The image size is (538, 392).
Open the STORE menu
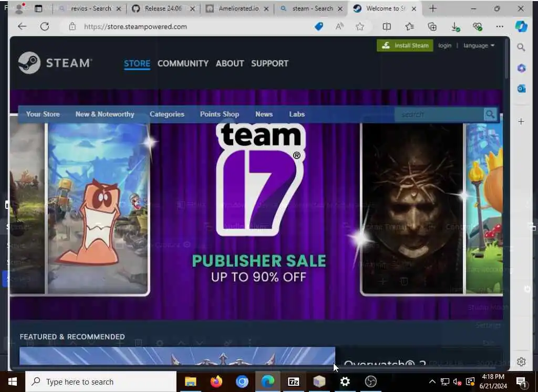click(x=137, y=63)
